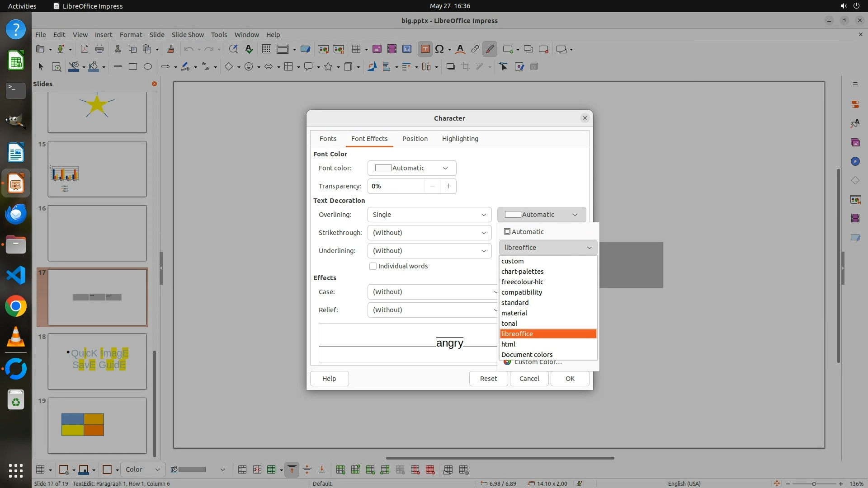Increase transparency with plus button
This screenshot has width=868, height=488.
tap(448, 186)
